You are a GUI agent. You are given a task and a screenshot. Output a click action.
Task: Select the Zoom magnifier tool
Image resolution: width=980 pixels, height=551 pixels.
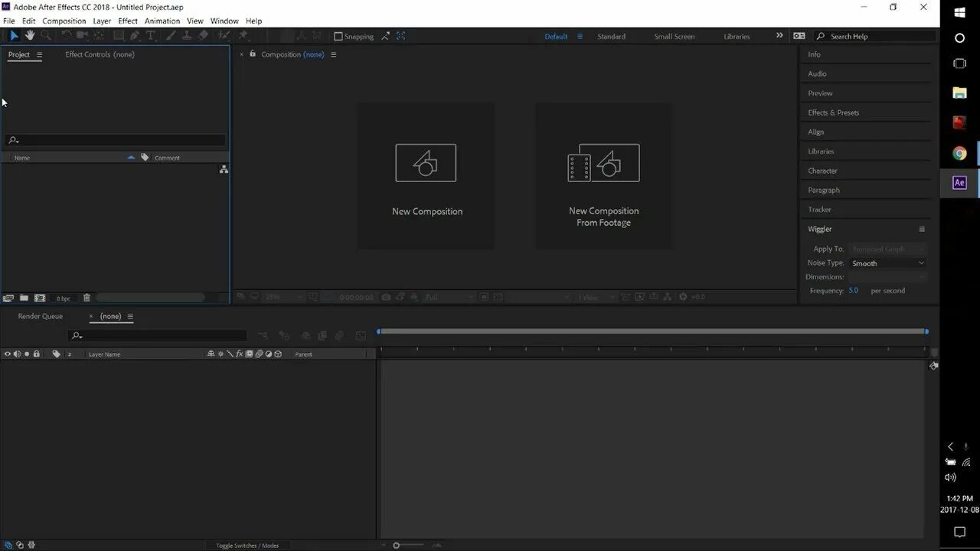(46, 35)
